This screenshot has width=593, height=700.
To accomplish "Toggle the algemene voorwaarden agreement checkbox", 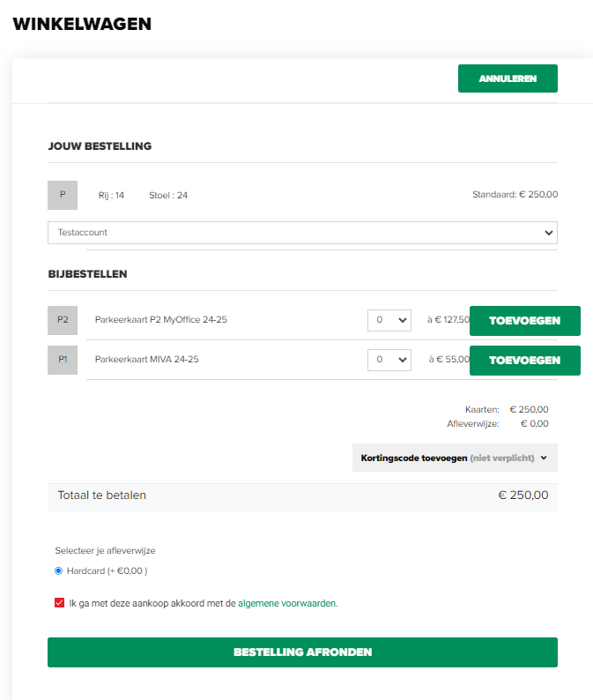I will tap(59, 603).
